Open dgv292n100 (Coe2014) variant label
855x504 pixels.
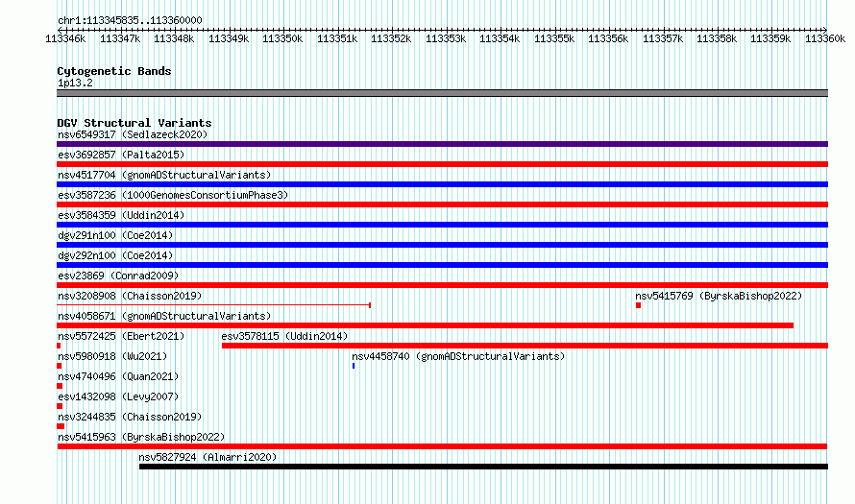click(x=115, y=255)
